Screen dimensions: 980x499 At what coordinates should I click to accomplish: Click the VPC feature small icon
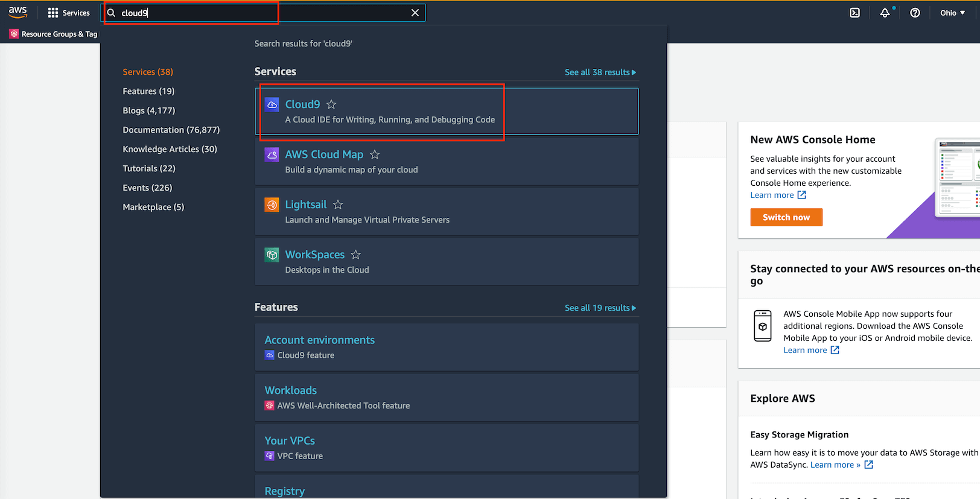pyautogui.click(x=269, y=456)
